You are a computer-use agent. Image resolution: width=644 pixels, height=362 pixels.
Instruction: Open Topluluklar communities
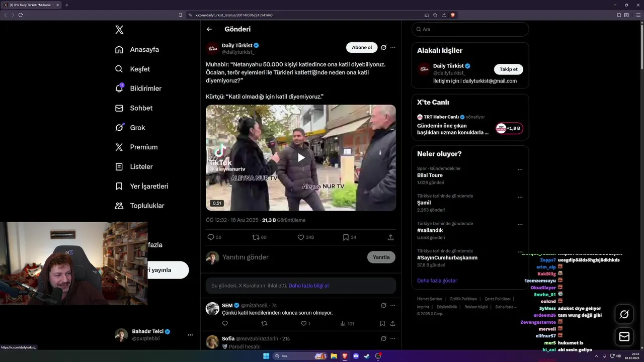[x=139, y=206]
